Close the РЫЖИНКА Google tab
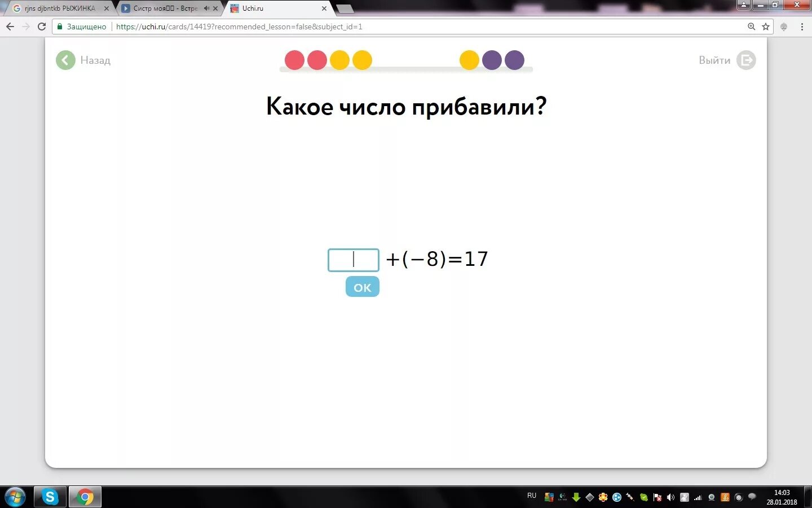 (107, 8)
